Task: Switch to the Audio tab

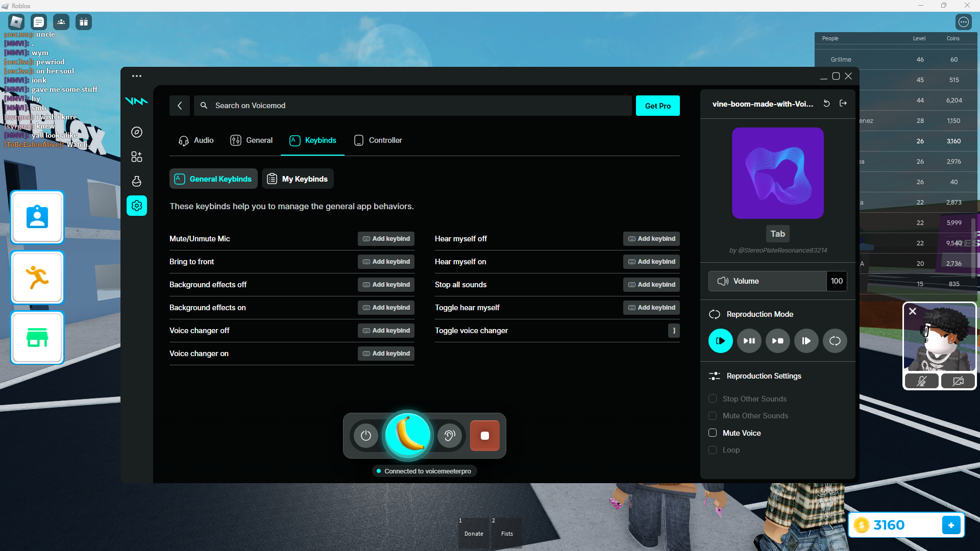Action: [196, 140]
